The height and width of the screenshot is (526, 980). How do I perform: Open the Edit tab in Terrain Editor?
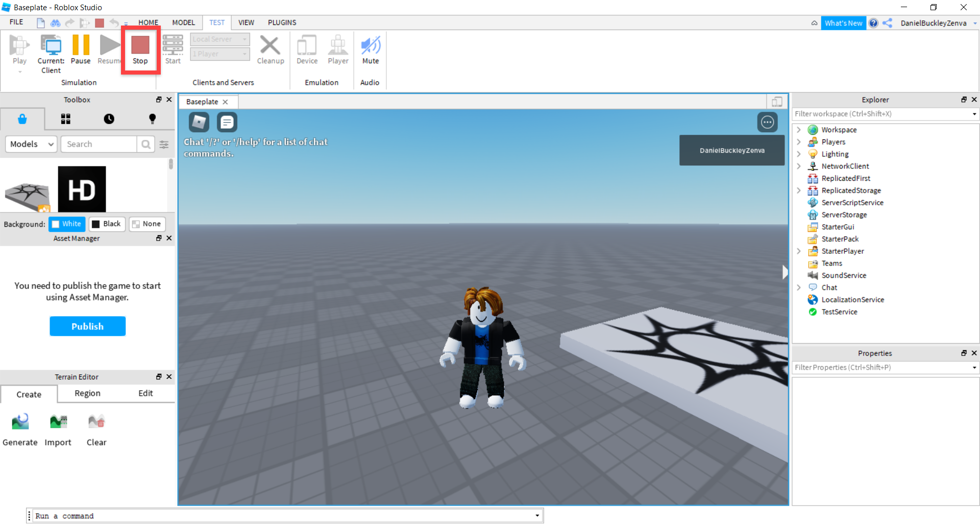tap(145, 393)
